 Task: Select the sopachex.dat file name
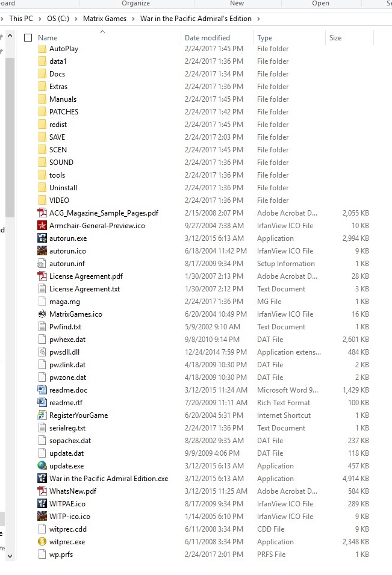tap(70, 441)
